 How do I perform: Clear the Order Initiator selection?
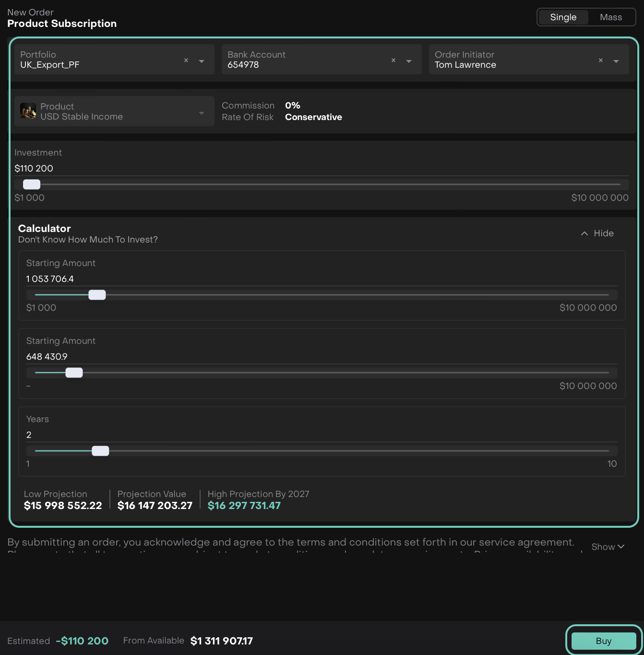601,61
